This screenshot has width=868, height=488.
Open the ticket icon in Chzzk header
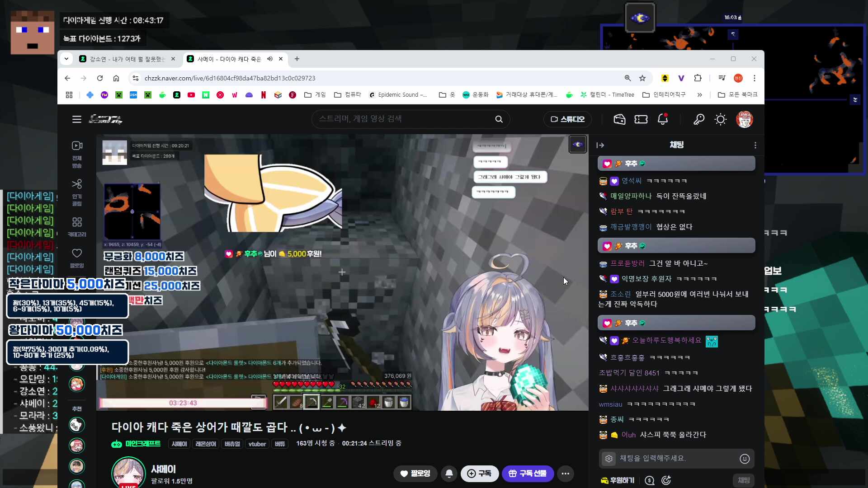tap(641, 119)
